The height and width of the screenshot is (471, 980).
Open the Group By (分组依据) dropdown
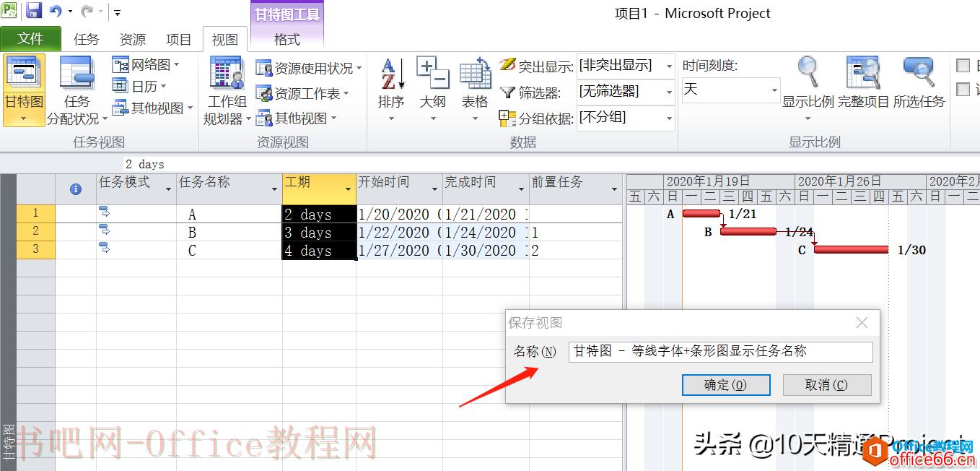[669, 118]
